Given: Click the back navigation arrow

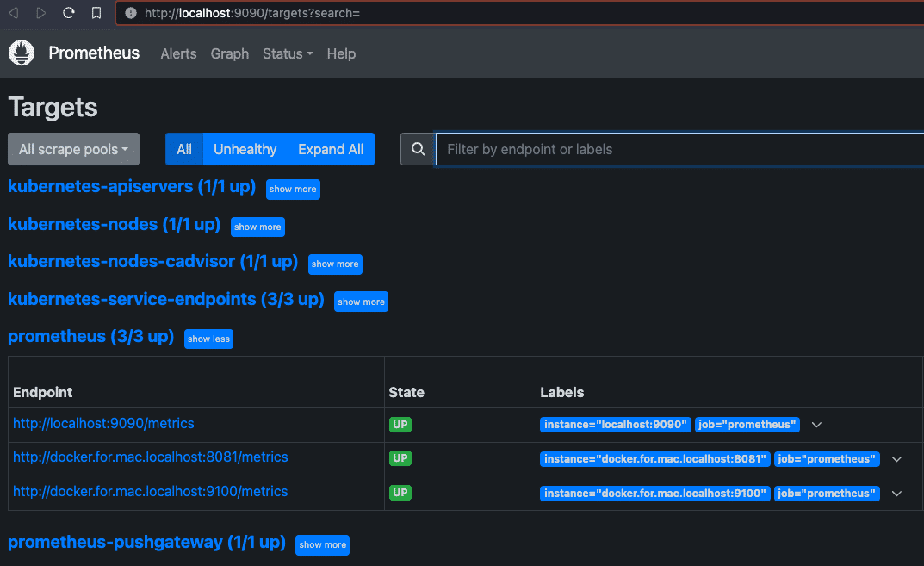Looking at the screenshot, I should point(12,13).
